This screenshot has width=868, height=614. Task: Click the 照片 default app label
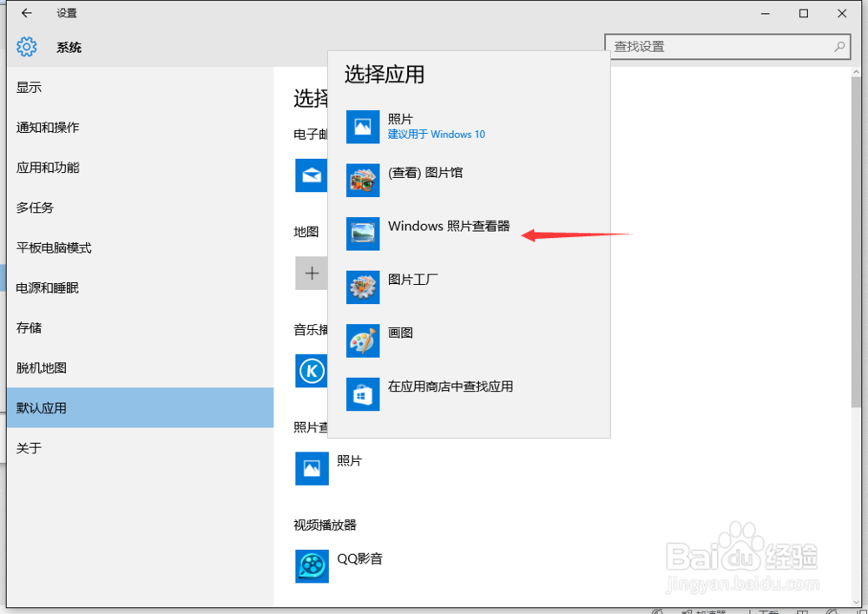[349, 460]
